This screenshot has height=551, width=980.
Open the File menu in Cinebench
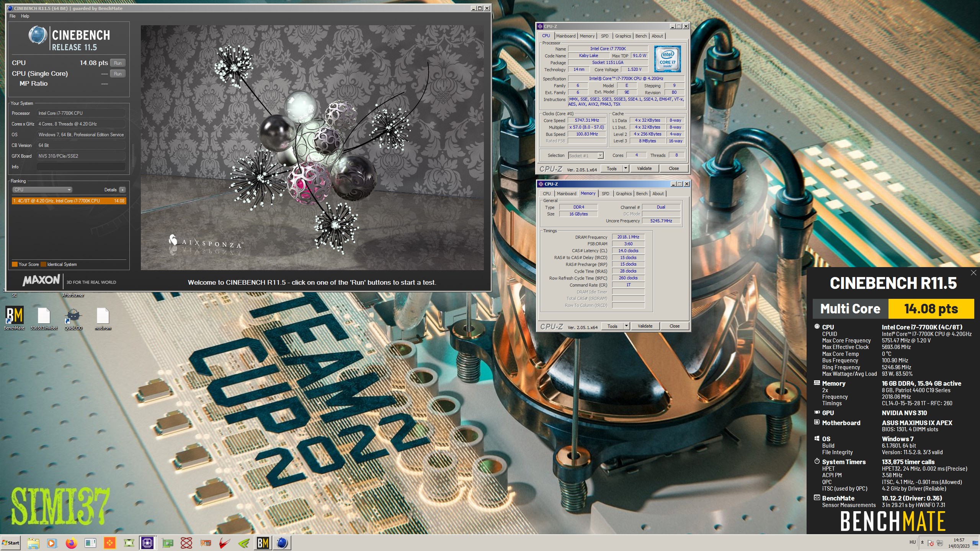(13, 16)
